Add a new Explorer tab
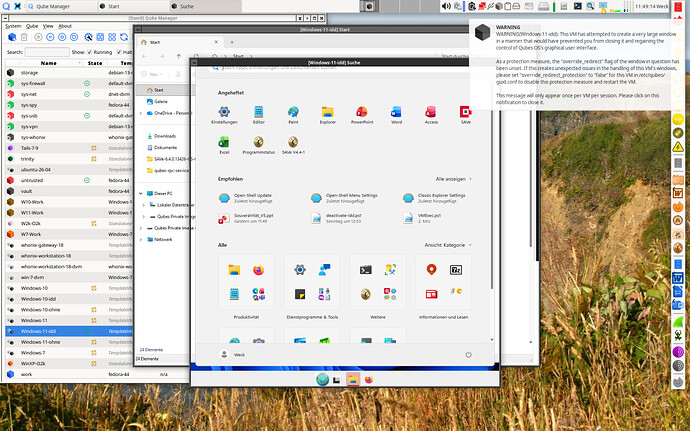Screen dimensions: 690x431 click(232, 42)
